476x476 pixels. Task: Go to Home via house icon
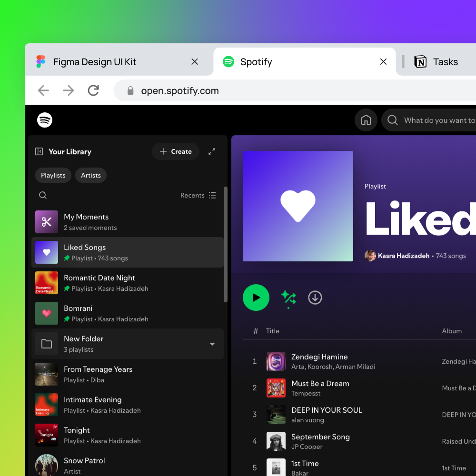366,120
